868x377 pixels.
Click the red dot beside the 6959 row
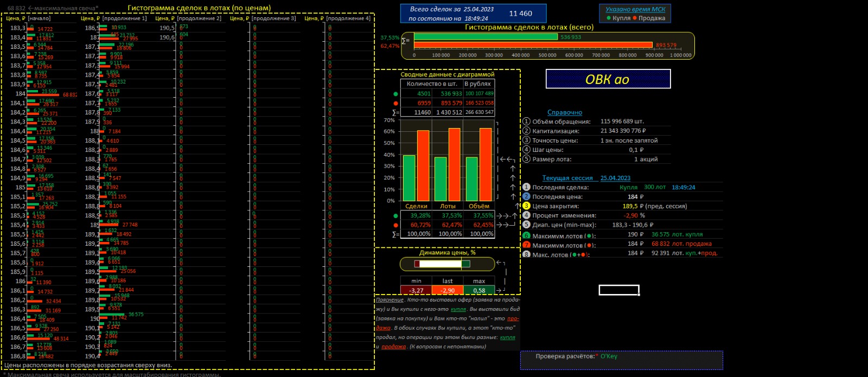[x=395, y=103]
